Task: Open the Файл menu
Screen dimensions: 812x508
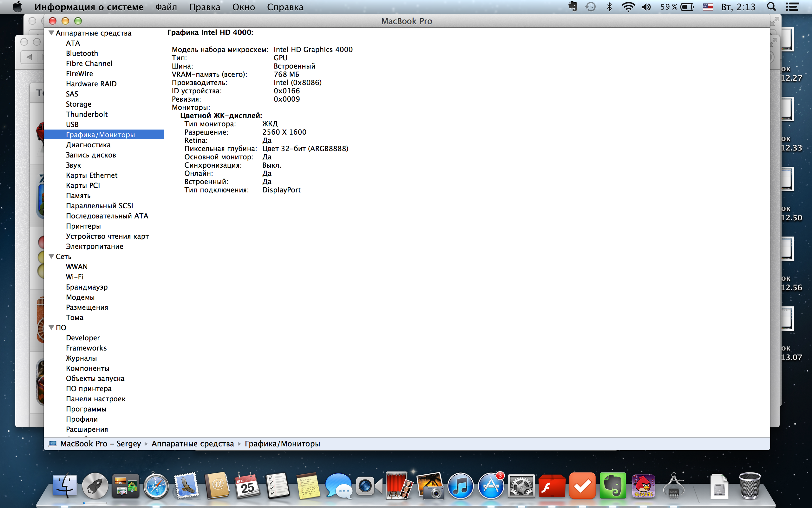Action: pos(166,7)
